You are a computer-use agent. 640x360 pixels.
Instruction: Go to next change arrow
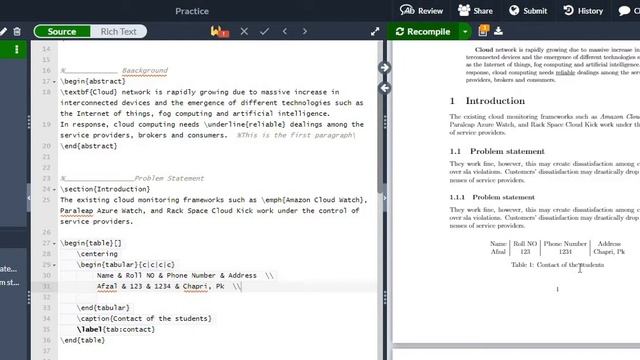click(x=304, y=31)
